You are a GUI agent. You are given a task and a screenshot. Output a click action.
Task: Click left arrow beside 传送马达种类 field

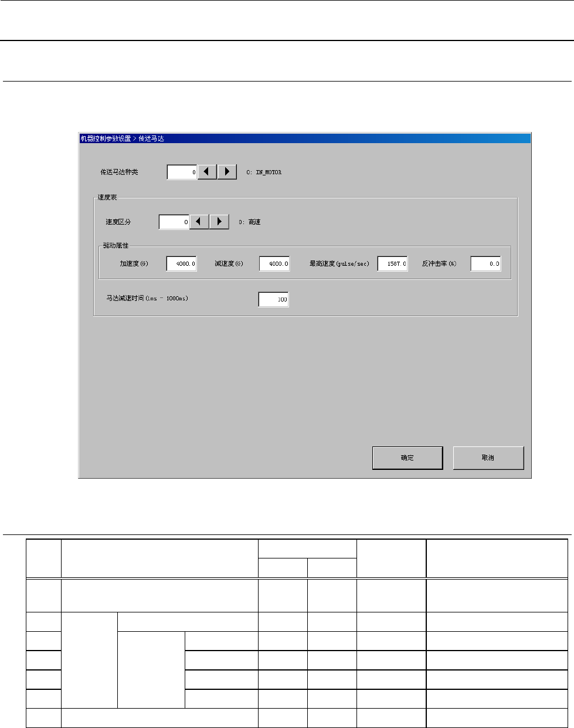[x=207, y=172]
